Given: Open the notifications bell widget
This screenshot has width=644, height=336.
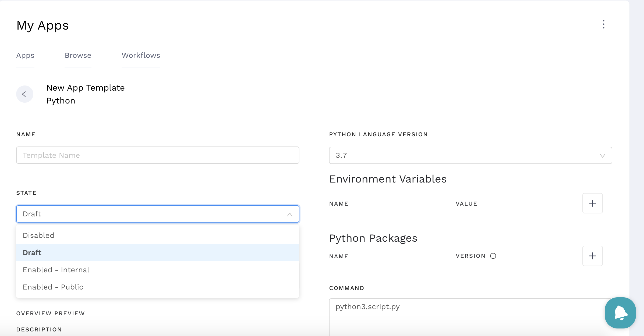Looking at the screenshot, I should pos(620,313).
